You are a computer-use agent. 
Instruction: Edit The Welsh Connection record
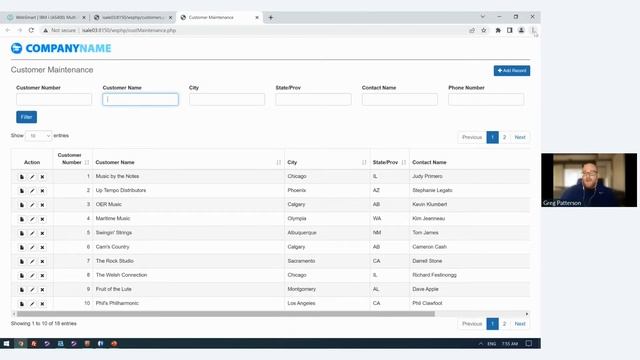[32, 276]
